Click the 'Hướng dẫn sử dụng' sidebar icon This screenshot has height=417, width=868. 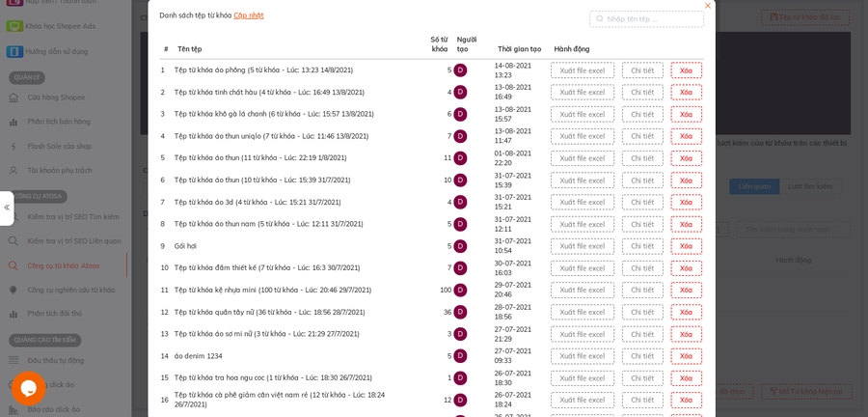pos(14,51)
